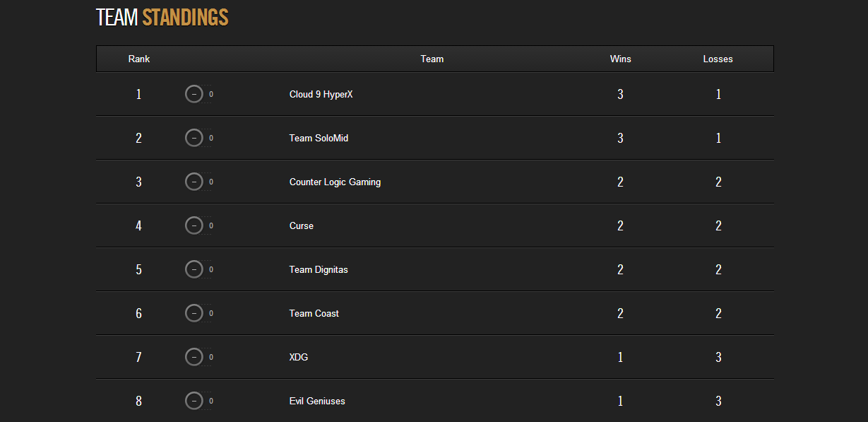Open Team SoloMid team page
This screenshot has width=868, height=422.
[x=319, y=138]
